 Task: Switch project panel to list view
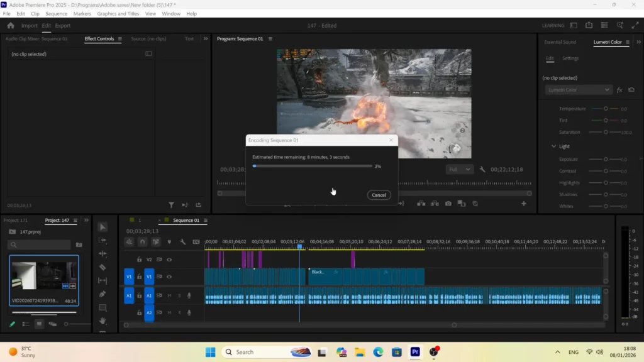[25, 324]
